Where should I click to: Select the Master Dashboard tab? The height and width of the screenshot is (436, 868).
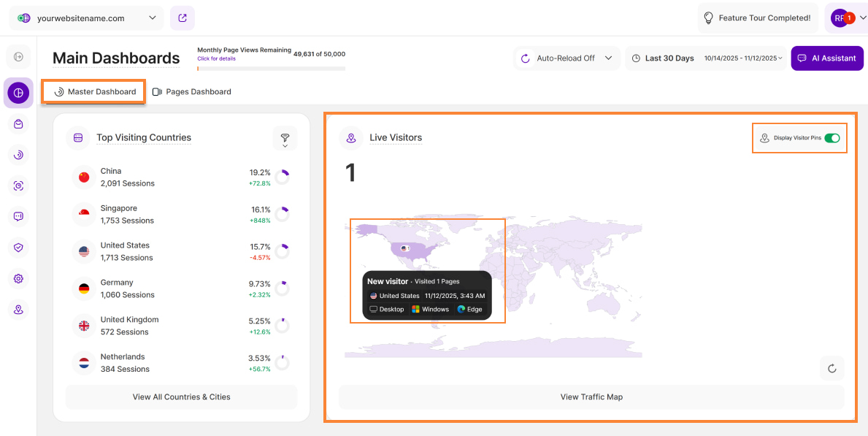coord(95,92)
